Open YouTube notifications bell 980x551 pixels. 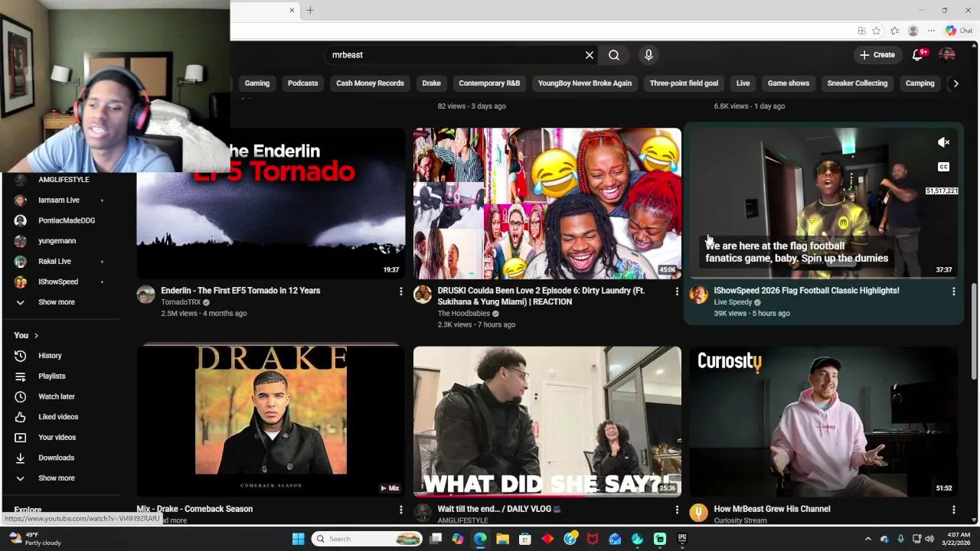click(918, 54)
